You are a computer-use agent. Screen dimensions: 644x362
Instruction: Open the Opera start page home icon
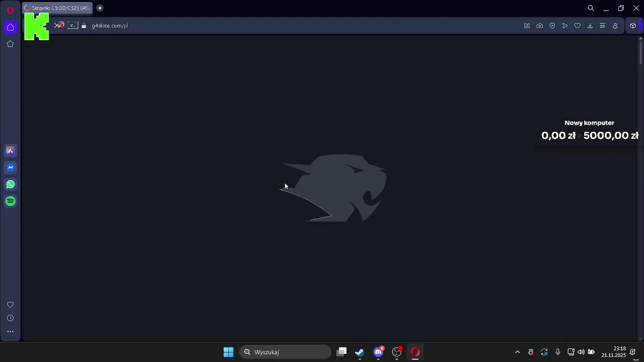10,27
